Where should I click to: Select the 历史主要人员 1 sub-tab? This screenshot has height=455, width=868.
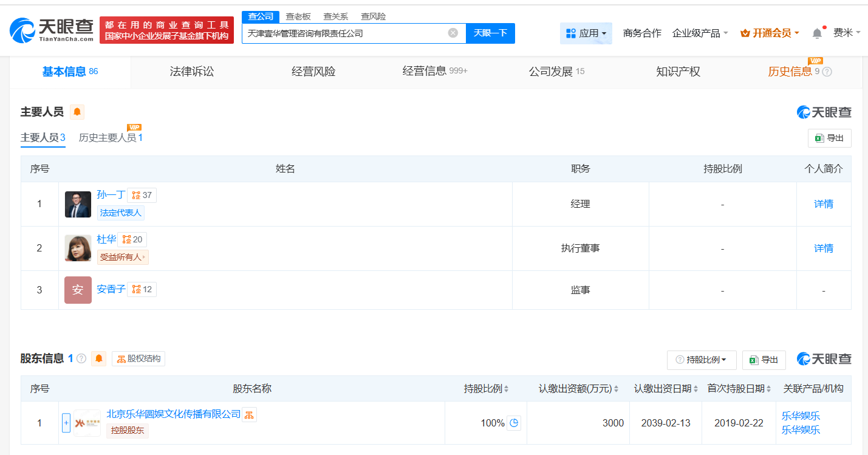[x=111, y=138]
